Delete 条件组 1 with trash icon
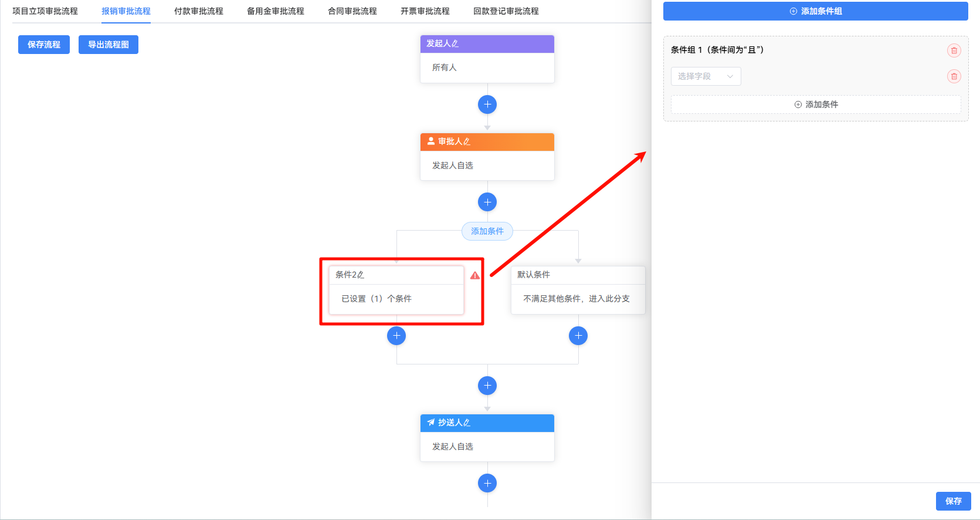 (954, 50)
